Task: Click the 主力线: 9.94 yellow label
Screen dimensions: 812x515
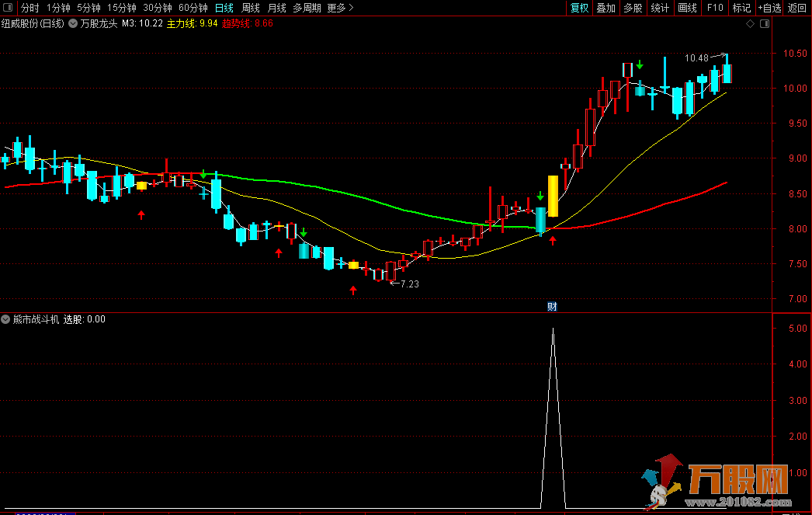Action: pyautogui.click(x=192, y=23)
